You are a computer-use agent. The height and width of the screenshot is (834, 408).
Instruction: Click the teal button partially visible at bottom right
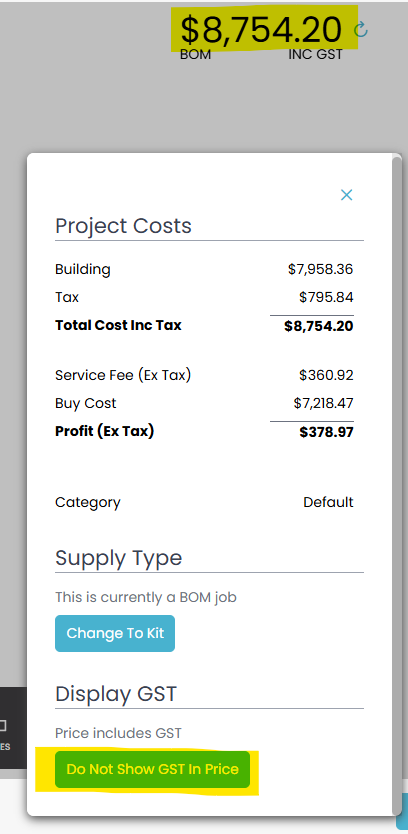402,812
